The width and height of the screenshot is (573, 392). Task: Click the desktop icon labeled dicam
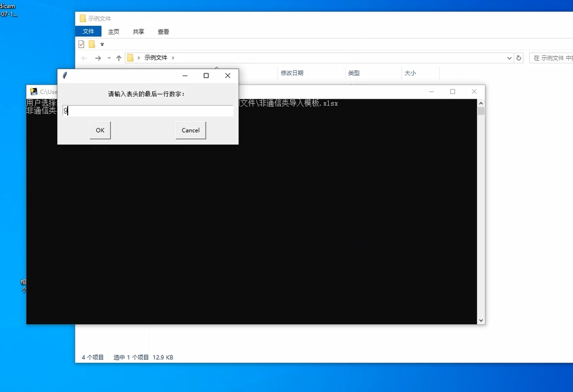click(8, 10)
